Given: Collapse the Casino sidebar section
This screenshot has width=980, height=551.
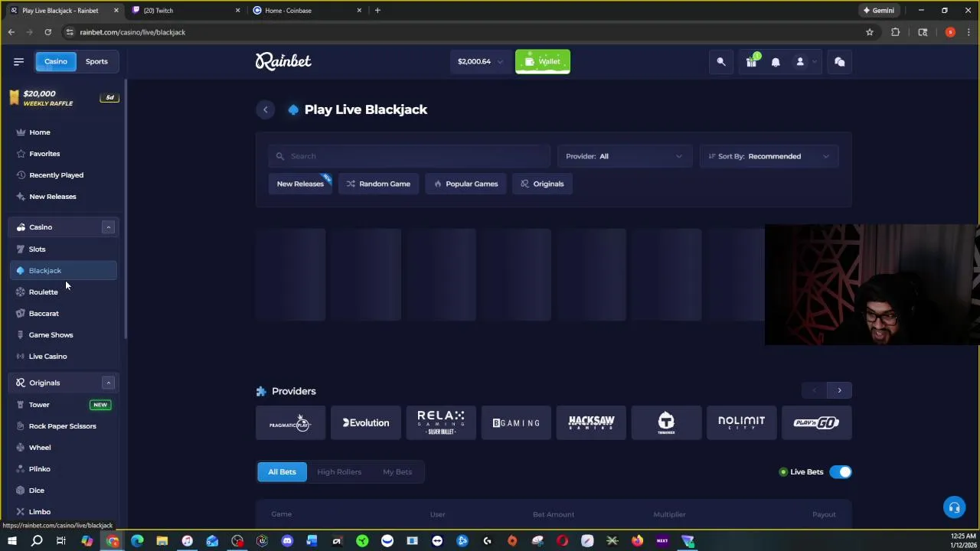Looking at the screenshot, I should click(108, 227).
